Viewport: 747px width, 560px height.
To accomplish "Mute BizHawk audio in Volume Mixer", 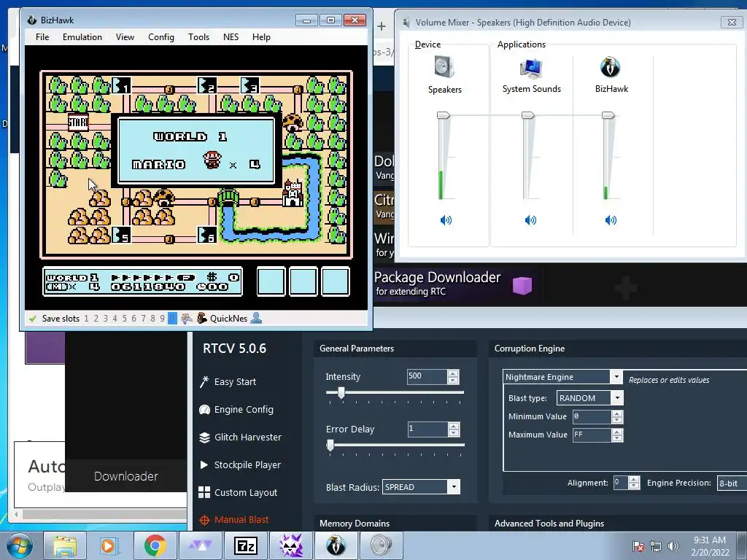I will click(x=611, y=220).
